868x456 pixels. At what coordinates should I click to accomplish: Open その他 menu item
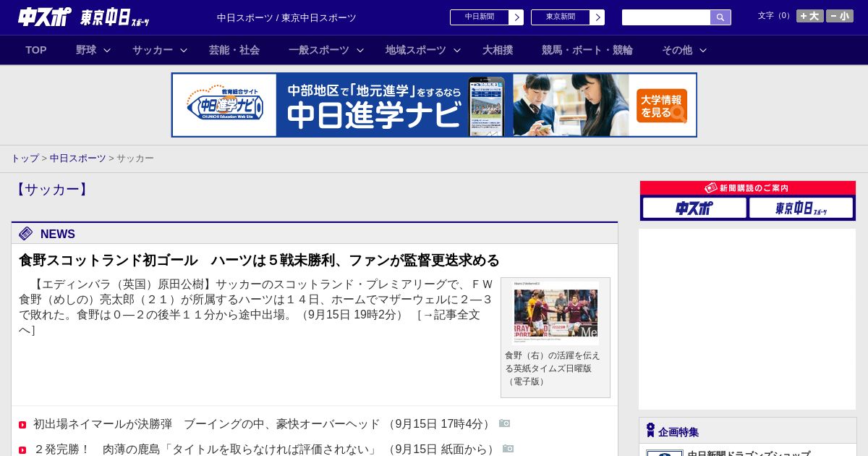pyautogui.click(x=677, y=50)
